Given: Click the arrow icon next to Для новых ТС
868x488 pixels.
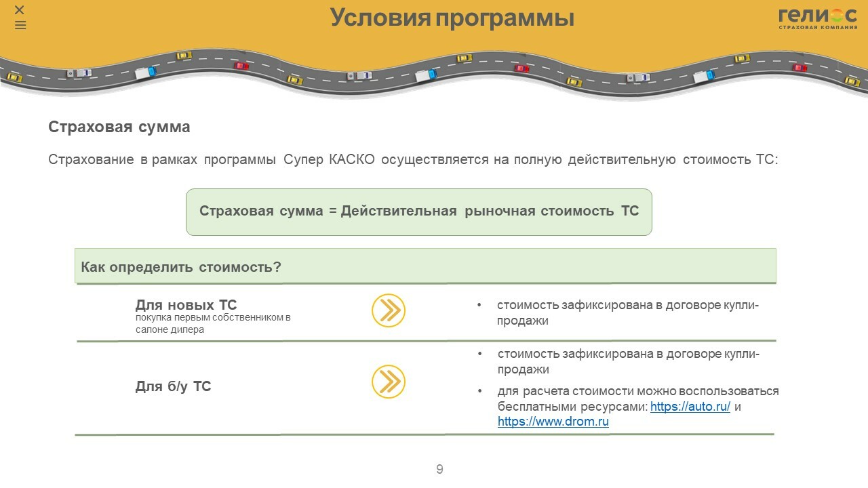Looking at the screenshot, I should (389, 311).
